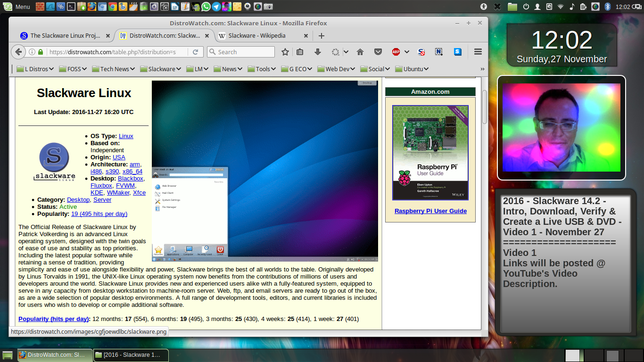The width and height of the screenshot is (644, 362).
Task: Open the Firefox Downloads arrow icon
Action: tap(317, 52)
